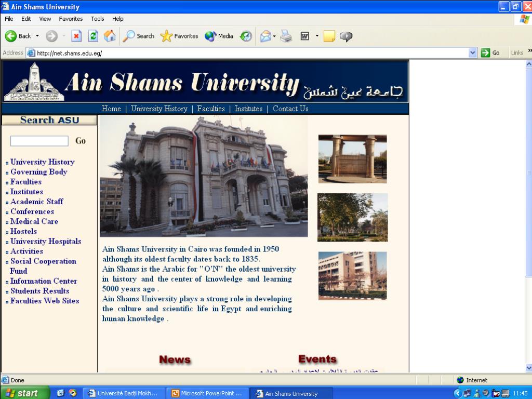The width and height of the screenshot is (532, 399).
Task: Open the File menu
Action: pos(9,19)
